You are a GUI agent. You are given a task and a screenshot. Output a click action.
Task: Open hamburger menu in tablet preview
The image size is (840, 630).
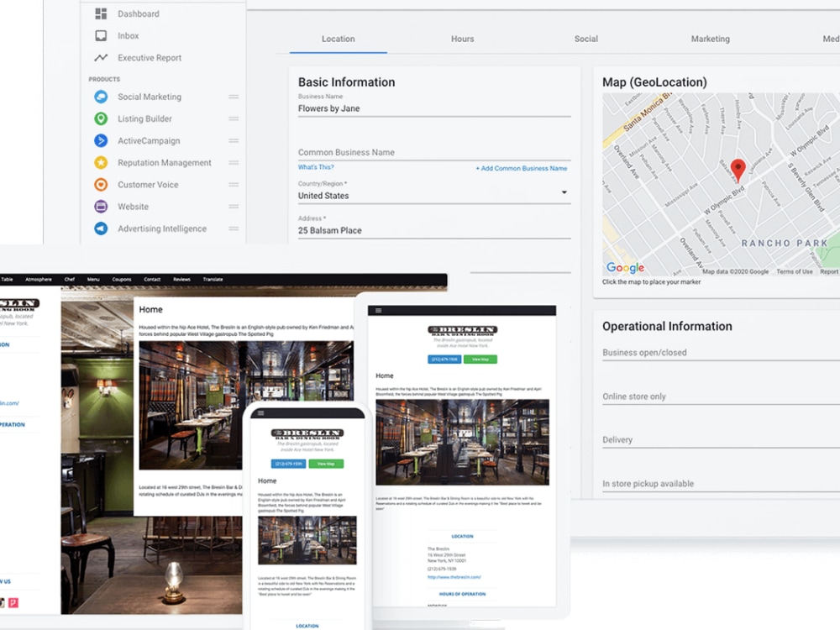(x=378, y=311)
